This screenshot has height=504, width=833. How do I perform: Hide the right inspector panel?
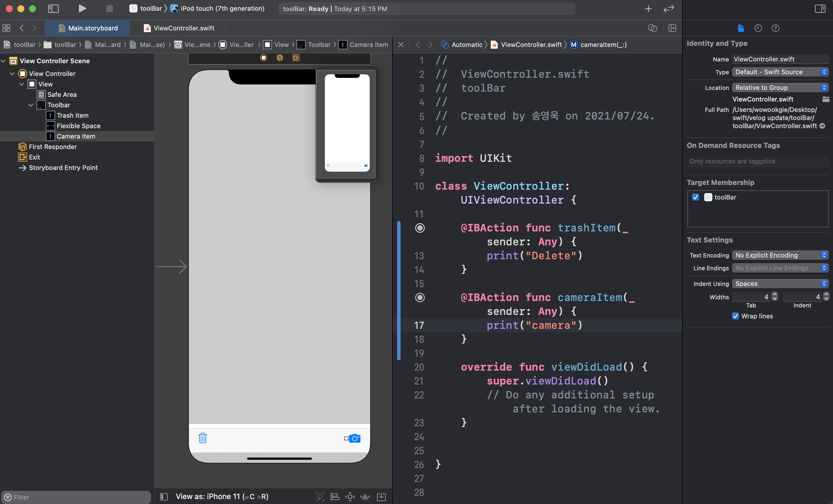click(x=821, y=9)
